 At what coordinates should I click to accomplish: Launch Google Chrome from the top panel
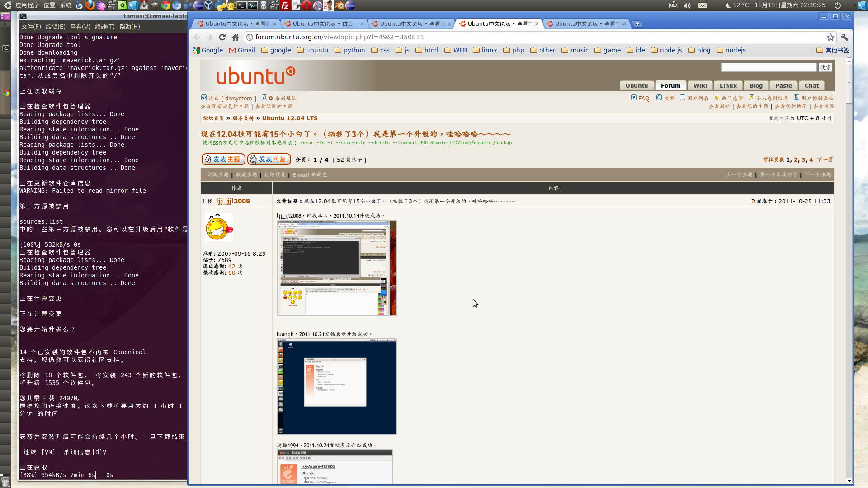(x=166, y=5)
